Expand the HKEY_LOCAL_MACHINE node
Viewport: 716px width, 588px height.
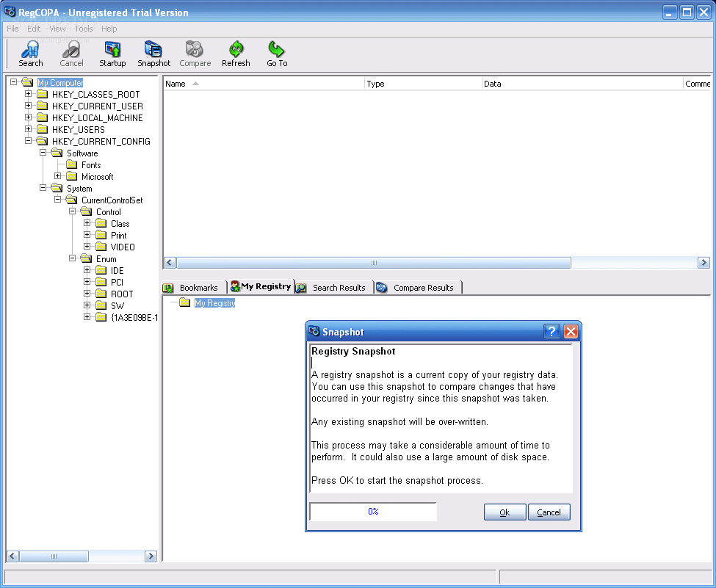coord(29,117)
